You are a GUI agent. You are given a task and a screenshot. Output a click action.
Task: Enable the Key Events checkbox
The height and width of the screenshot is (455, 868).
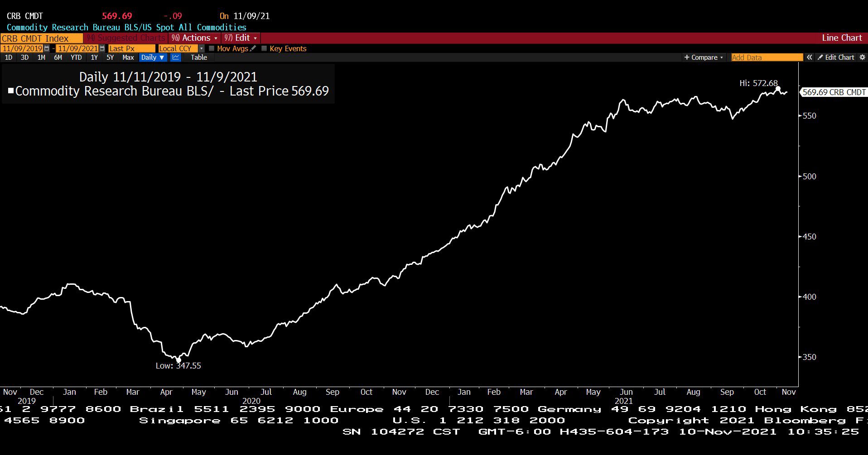click(x=264, y=48)
